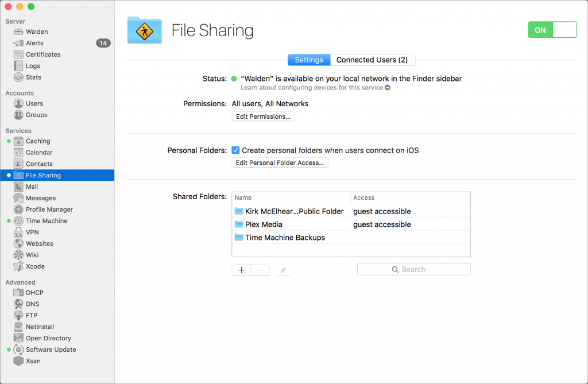Screen dimensions: 588x384
Task: Select Kirk McElhear…Public Folder row
Action: [x=351, y=211]
